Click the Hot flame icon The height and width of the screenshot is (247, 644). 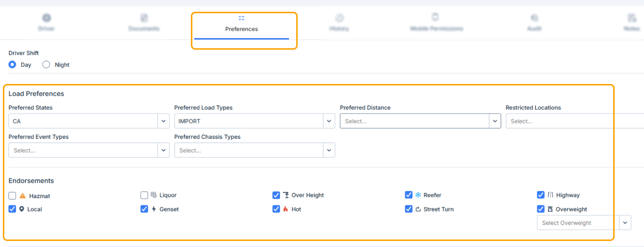pyautogui.click(x=285, y=209)
